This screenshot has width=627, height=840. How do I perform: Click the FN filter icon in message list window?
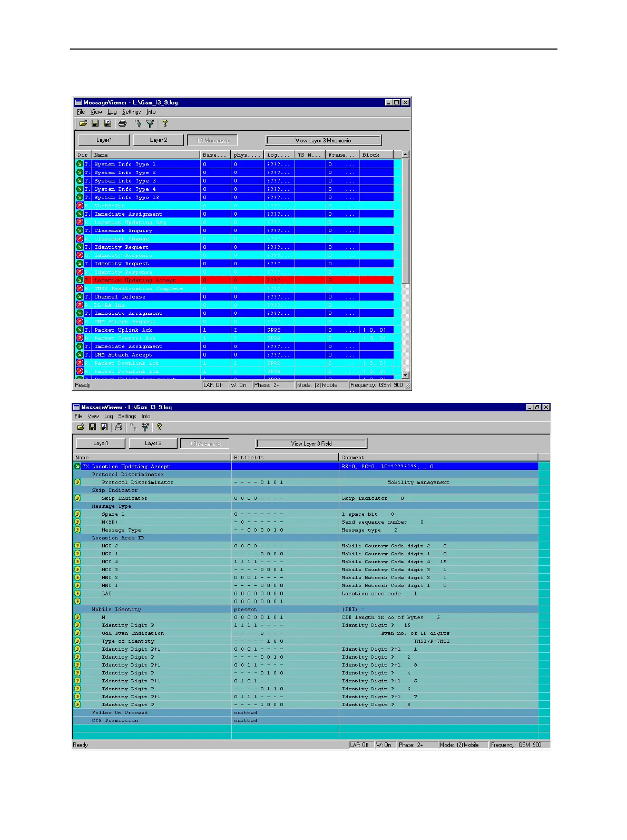(x=138, y=123)
